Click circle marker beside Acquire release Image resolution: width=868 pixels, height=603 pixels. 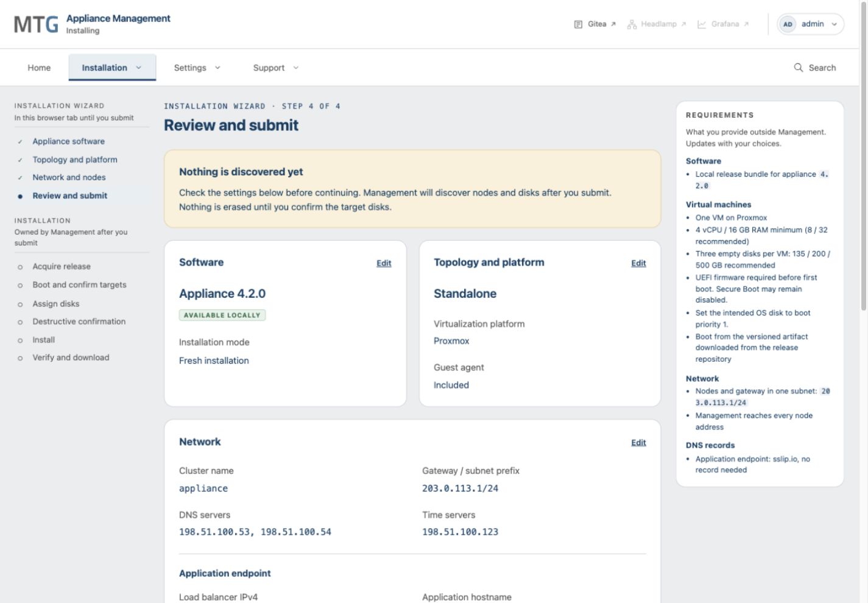coord(20,267)
